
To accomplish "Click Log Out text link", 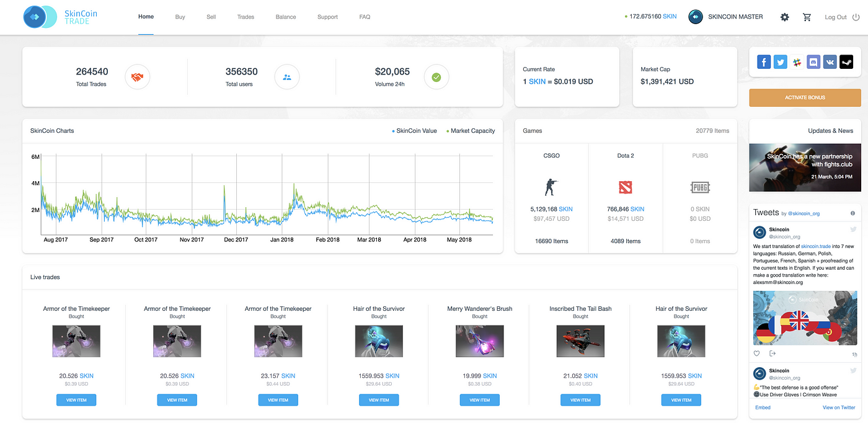I will pyautogui.click(x=835, y=17).
